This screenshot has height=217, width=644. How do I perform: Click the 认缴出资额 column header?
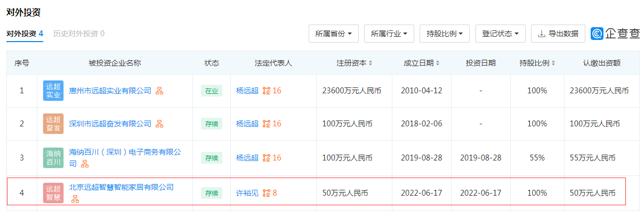602,63
